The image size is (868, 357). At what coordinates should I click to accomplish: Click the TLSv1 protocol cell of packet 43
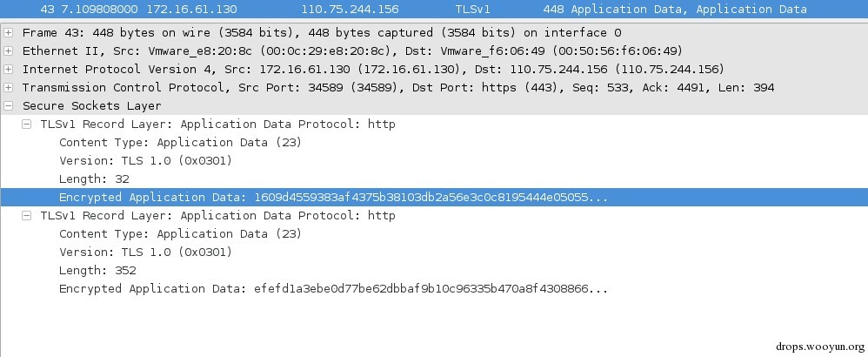click(x=472, y=10)
